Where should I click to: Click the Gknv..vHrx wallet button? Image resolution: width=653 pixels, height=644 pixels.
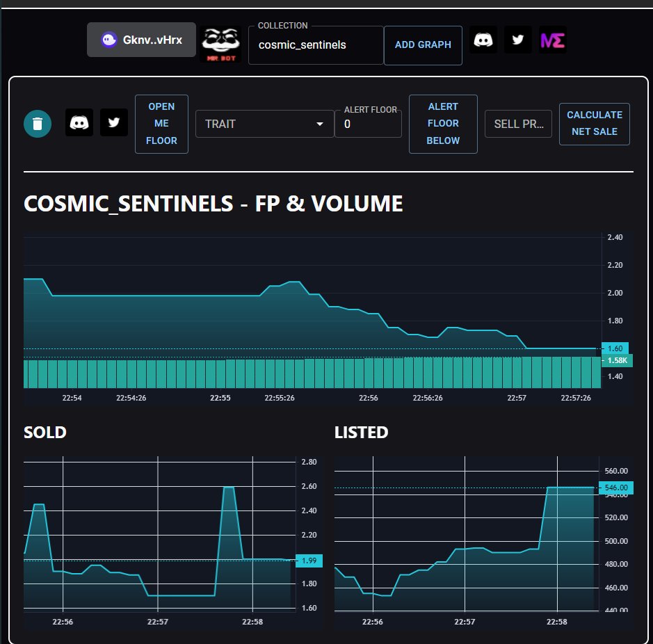coord(141,40)
